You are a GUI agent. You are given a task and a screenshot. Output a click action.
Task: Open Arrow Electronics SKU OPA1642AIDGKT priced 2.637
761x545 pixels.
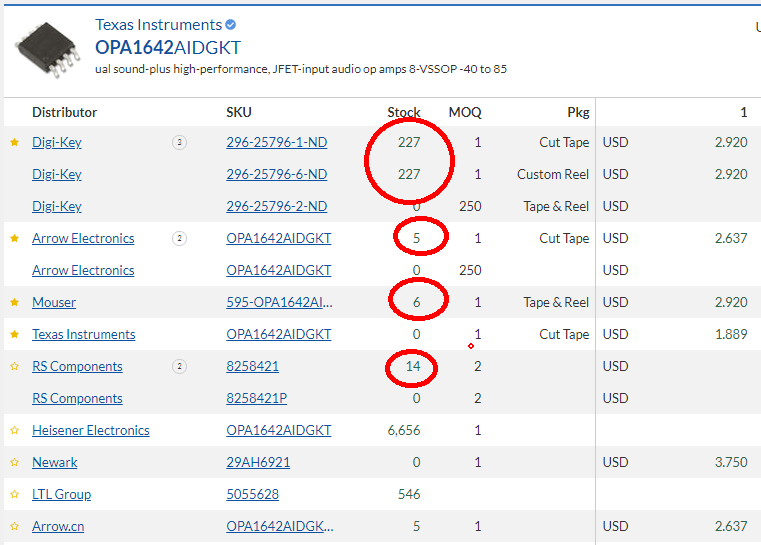279,238
